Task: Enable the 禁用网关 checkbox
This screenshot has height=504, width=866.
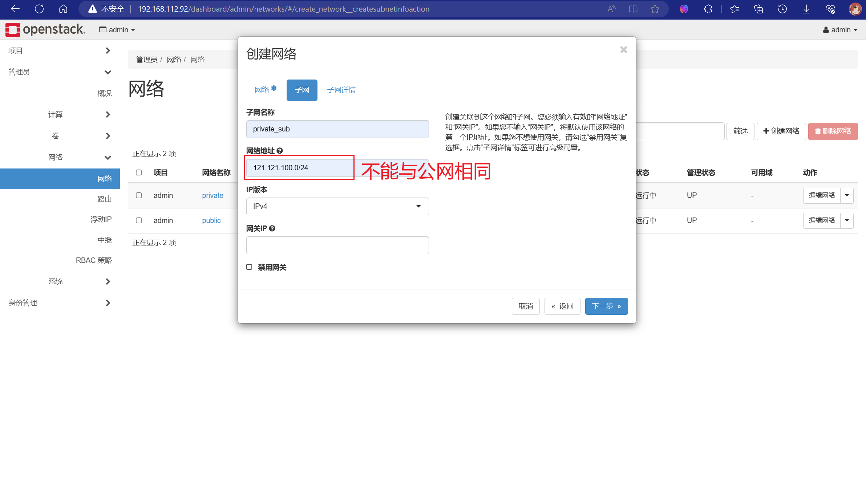Action: click(249, 267)
